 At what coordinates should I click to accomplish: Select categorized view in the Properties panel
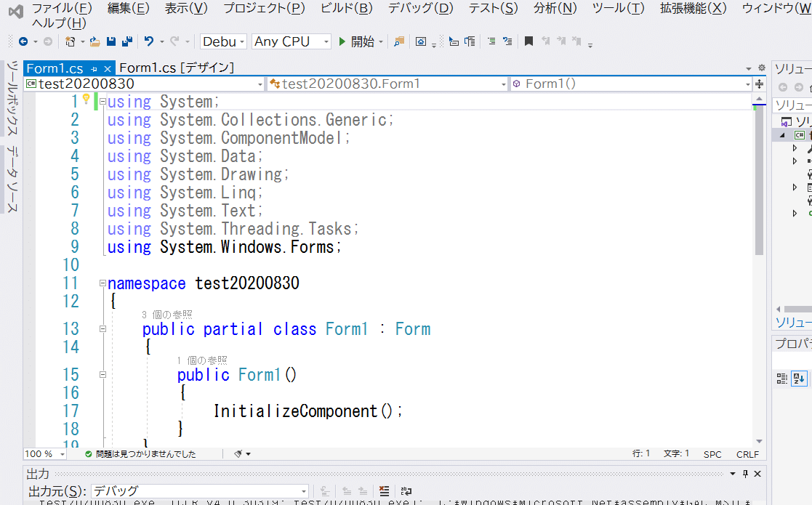[782, 379]
